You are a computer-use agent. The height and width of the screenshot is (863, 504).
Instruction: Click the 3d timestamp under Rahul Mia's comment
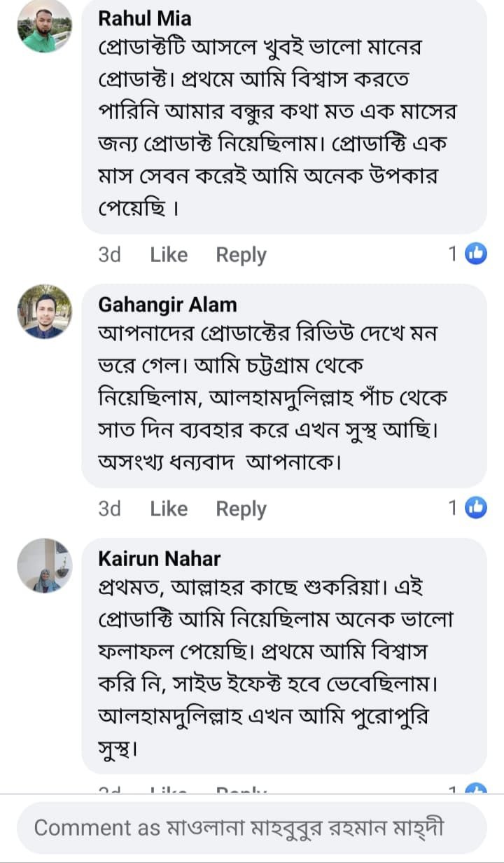point(109,255)
